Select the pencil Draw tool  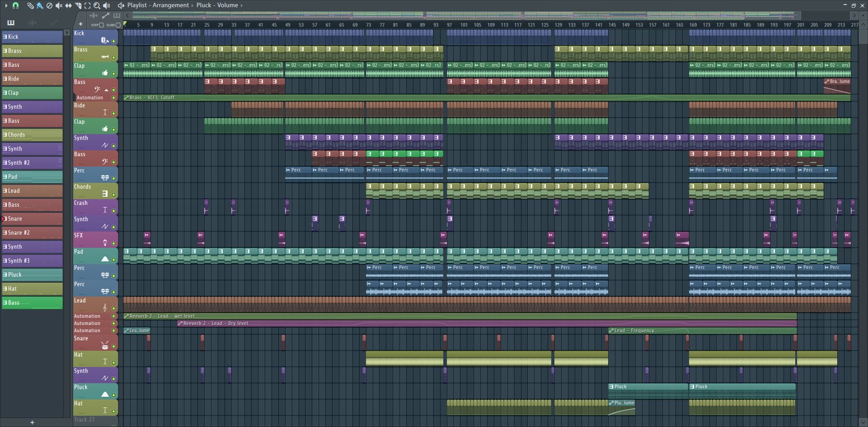point(30,5)
